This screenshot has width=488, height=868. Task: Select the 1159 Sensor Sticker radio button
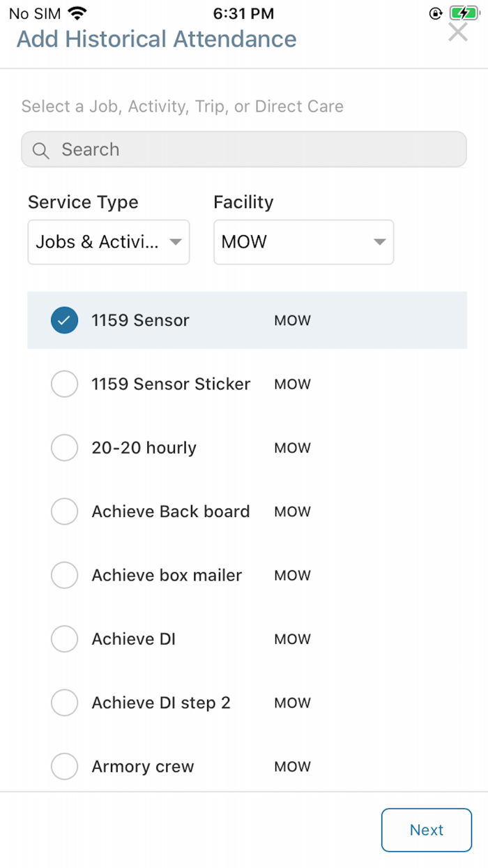[x=65, y=384]
